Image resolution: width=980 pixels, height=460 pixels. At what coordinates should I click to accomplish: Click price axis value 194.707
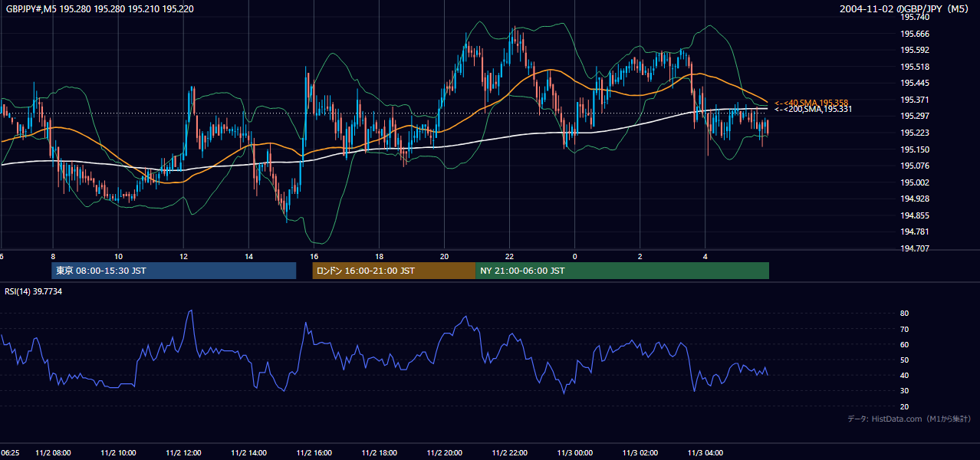(915, 248)
